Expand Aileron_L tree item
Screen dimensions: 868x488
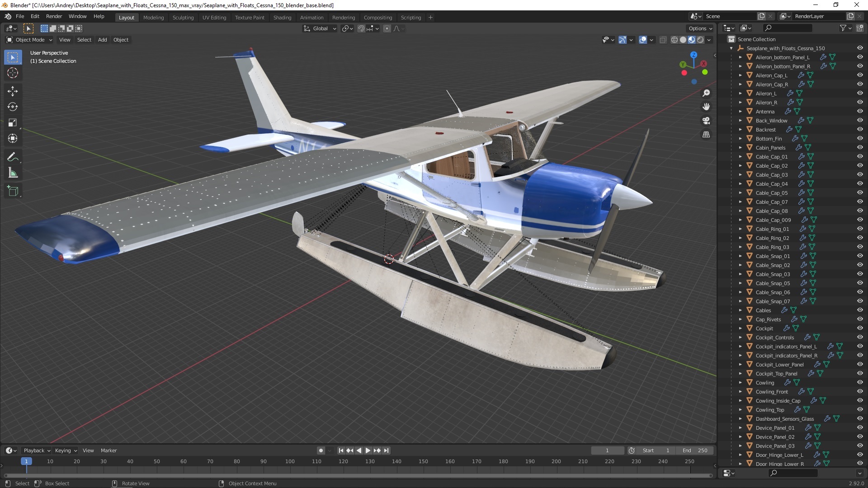coord(740,94)
